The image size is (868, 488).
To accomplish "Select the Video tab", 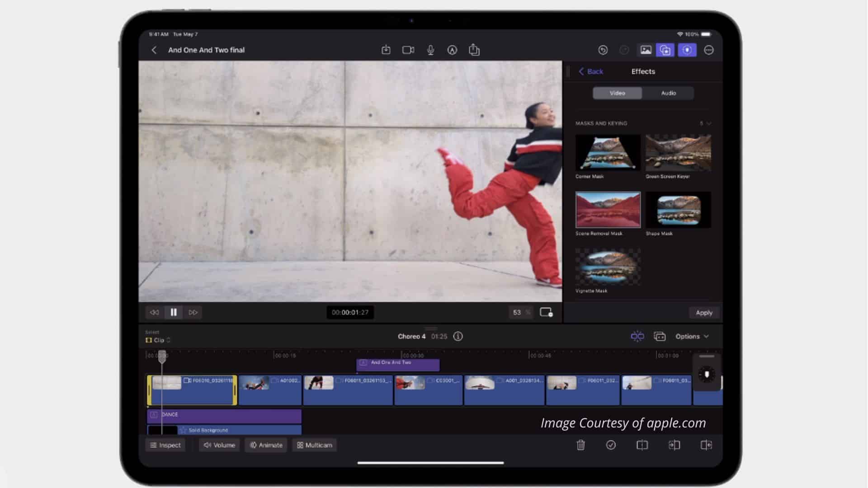I will (x=617, y=93).
